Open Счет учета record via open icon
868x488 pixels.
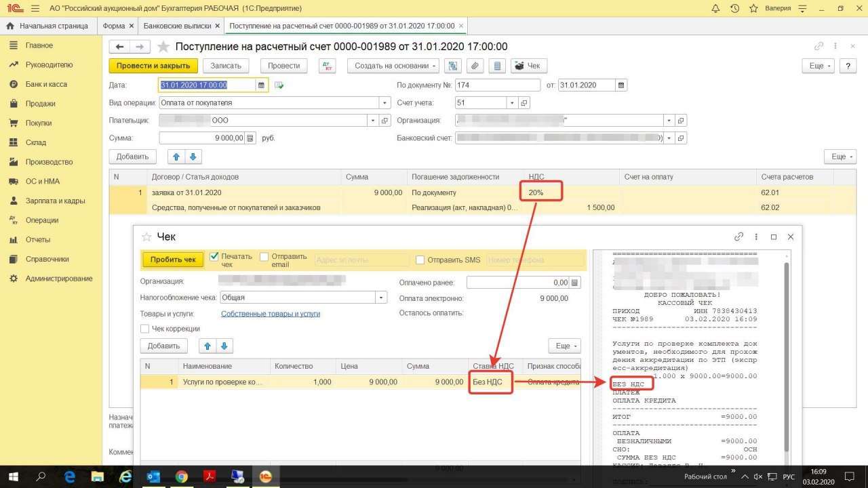tap(524, 103)
